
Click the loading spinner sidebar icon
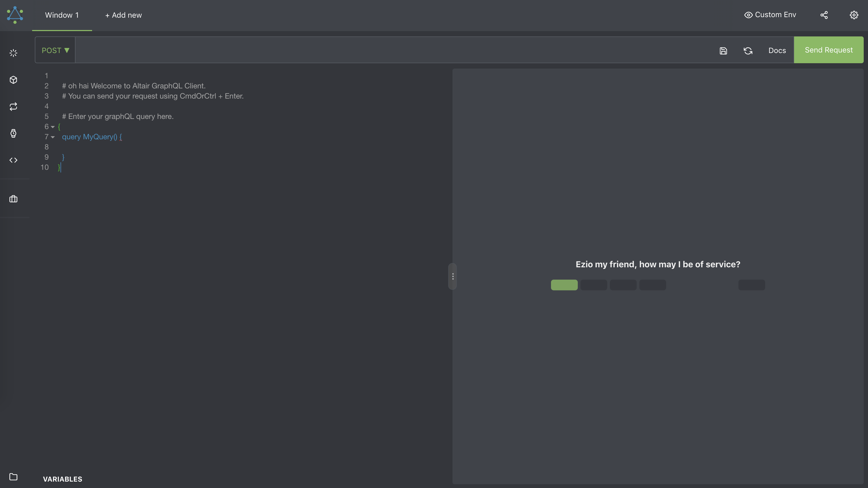[x=13, y=53]
